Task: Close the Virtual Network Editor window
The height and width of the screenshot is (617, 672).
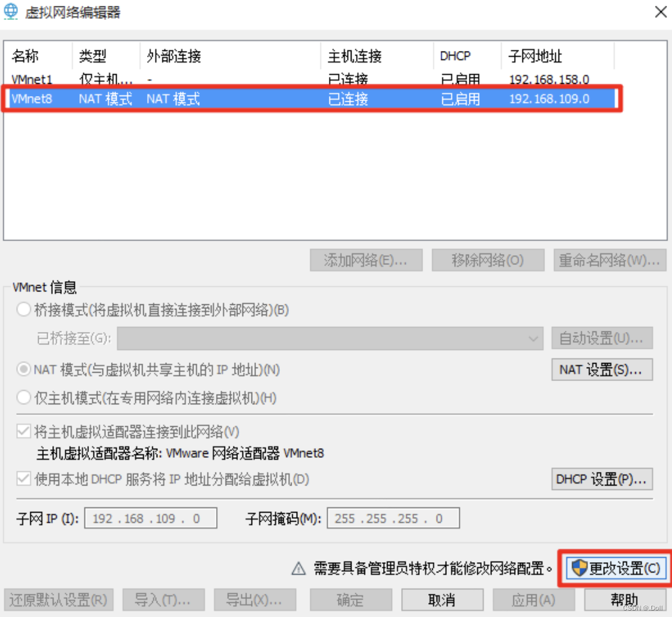Action: coord(660,12)
